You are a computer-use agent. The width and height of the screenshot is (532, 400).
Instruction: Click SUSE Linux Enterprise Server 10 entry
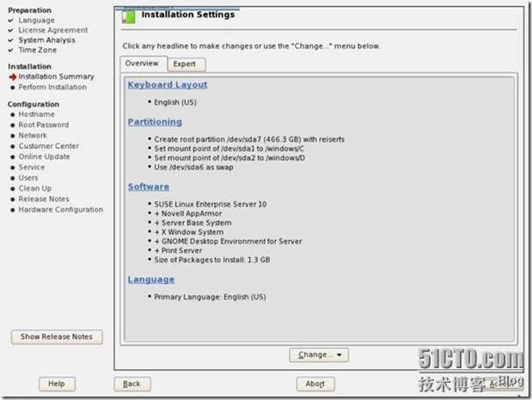(211, 204)
